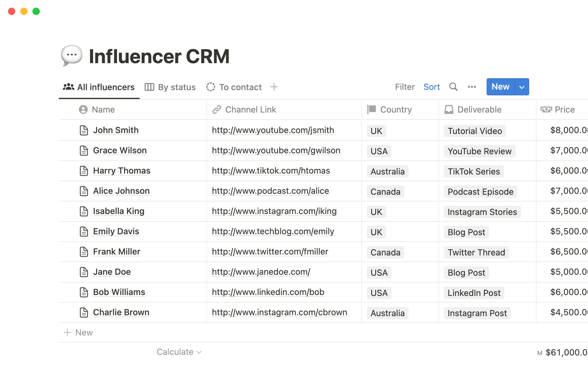Click the Sort button
Image resolution: width=588 pixels, height=368 pixels.
(432, 86)
